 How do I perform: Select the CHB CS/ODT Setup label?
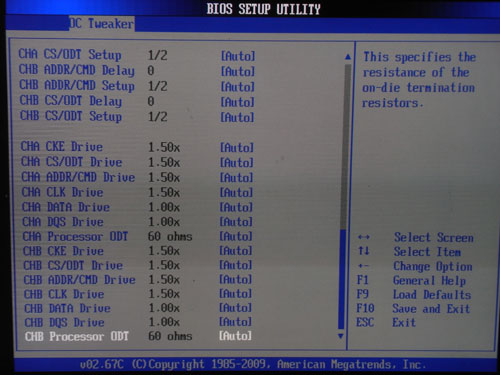[x=71, y=116]
